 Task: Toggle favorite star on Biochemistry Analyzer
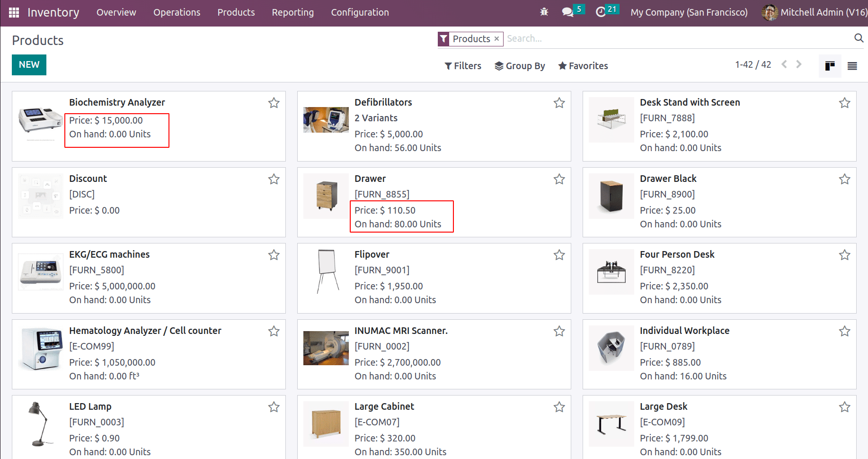[x=274, y=103]
